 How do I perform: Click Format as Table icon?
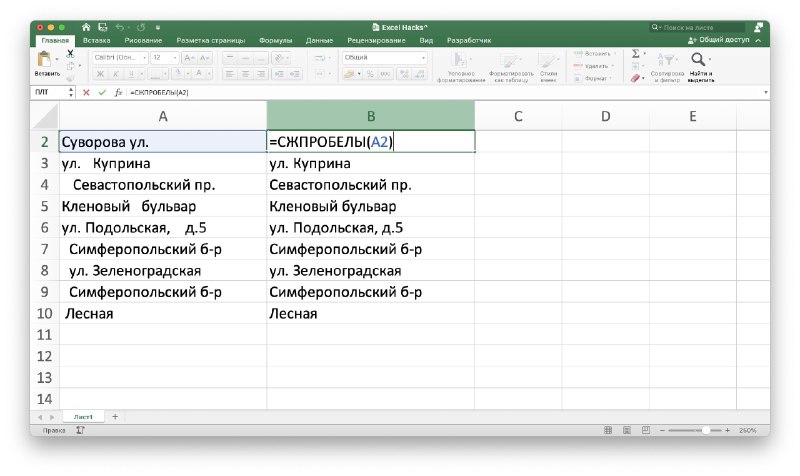pos(509,61)
